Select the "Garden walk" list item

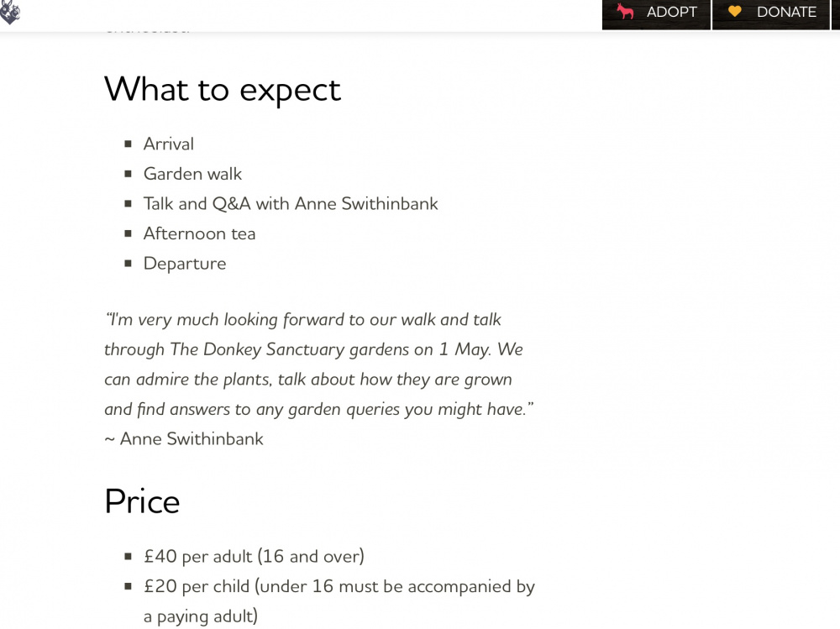click(192, 174)
